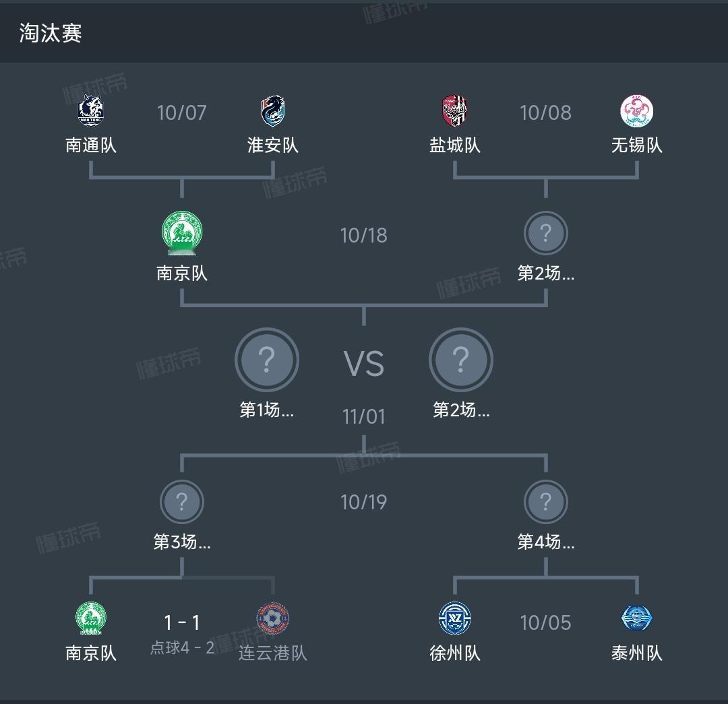Click the 淘汰赛 section header
This screenshot has width=728, height=704.
click(51, 33)
